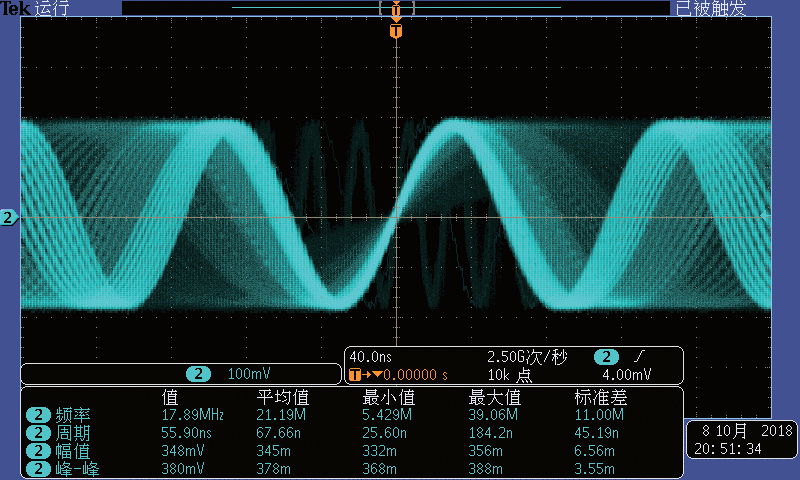Click the orange T delay icon near 0.00000 s
The width and height of the screenshot is (800, 480).
click(355, 375)
